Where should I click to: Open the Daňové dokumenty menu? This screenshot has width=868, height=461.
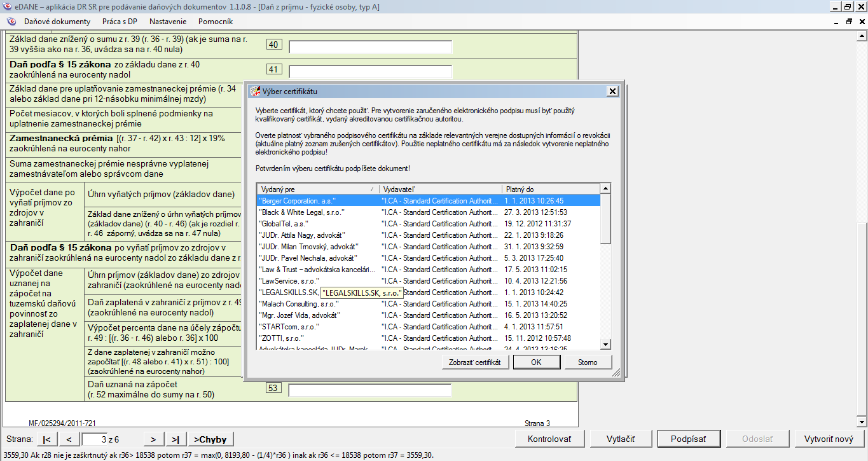[57, 22]
